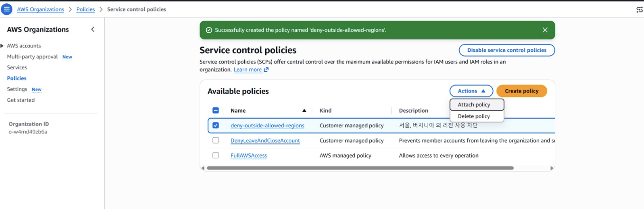
Task: Collapse the Actions dropdown
Action: [471, 91]
